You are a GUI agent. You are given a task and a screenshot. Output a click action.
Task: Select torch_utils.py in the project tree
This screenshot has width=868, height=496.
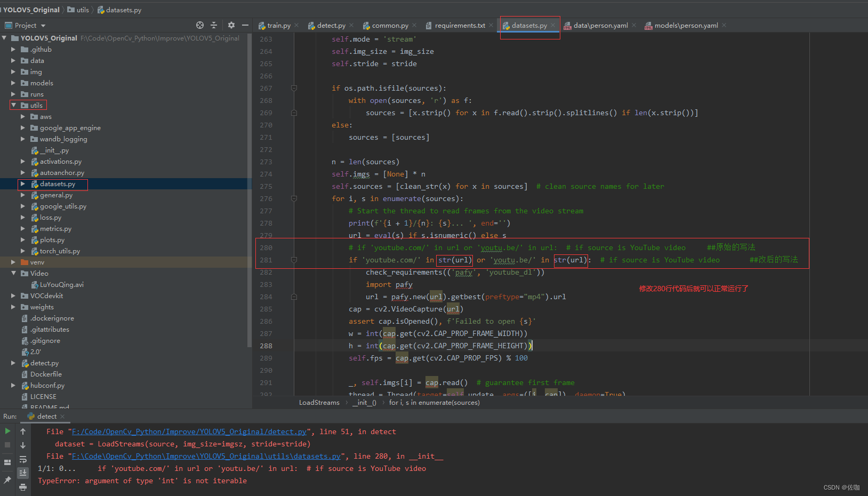tap(60, 251)
